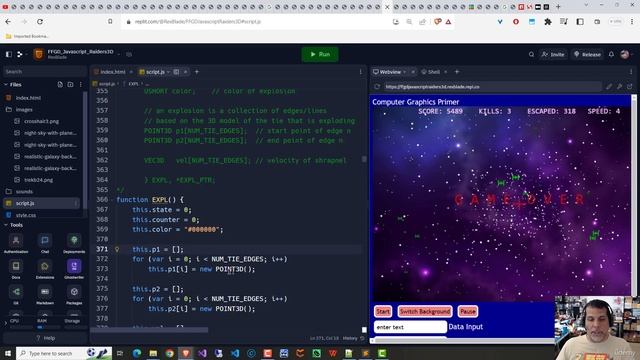Viewport: 640px width, 360px height.
Task: Click the Pause button in the game
Action: coord(468,311)
